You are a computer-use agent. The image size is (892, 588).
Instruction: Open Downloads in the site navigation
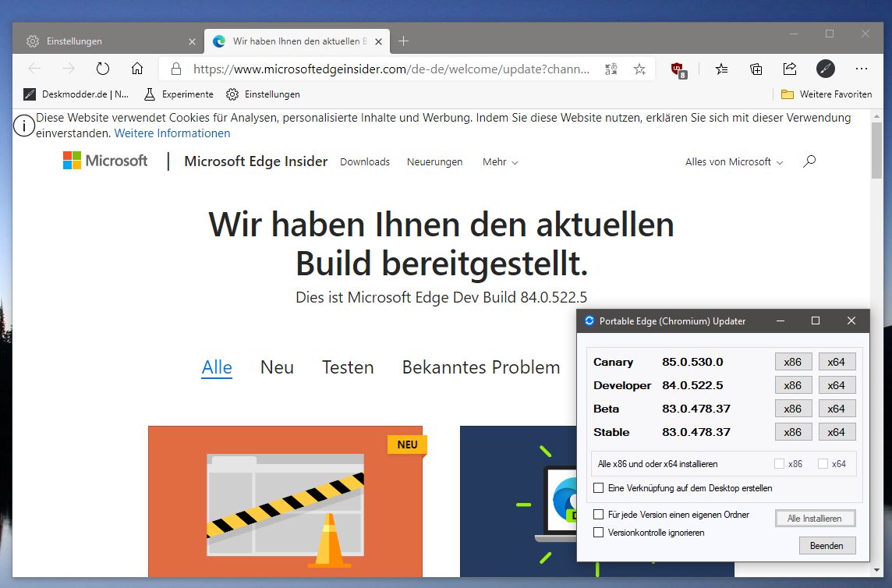[365, 162]
